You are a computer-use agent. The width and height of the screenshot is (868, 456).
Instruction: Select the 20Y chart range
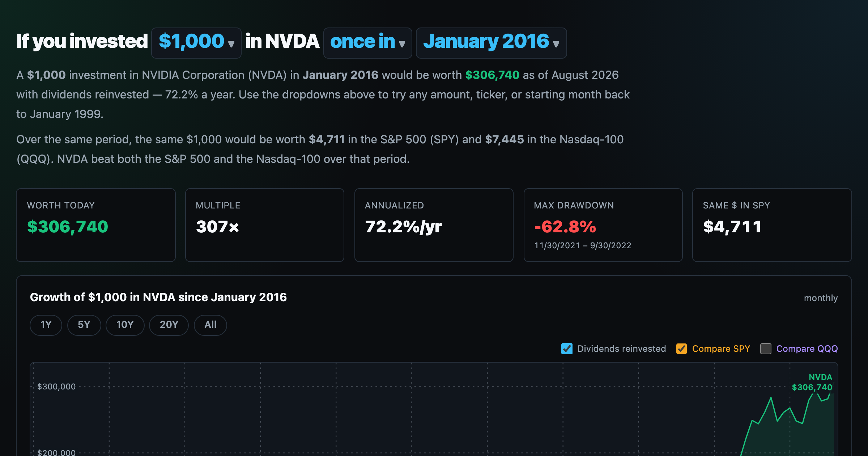click(169, 325)
